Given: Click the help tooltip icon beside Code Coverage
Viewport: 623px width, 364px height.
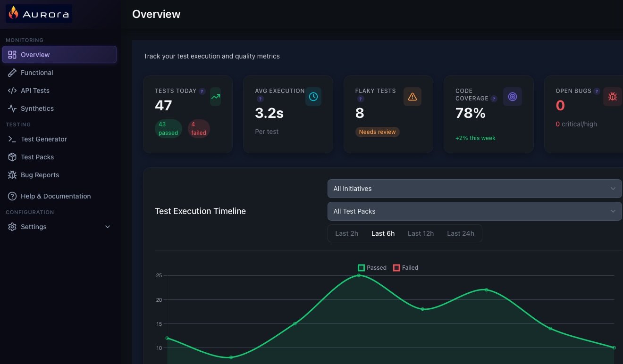Looking at the screenshot, I should click(x=494, y=99).
